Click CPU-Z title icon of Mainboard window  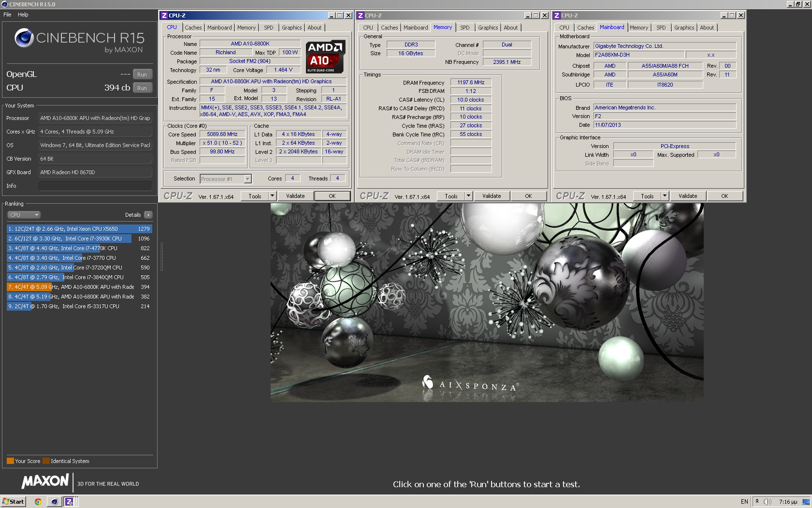coord(557,15)
